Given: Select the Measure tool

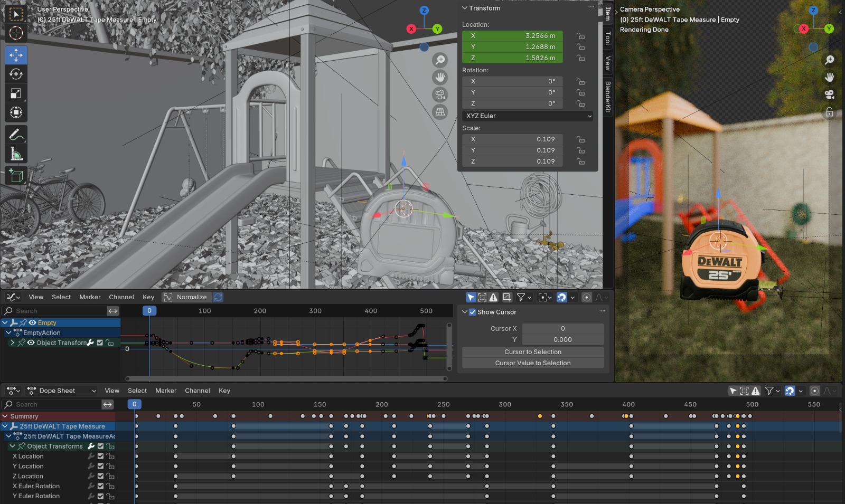Looking at the screenshot, I should point(16,153).
